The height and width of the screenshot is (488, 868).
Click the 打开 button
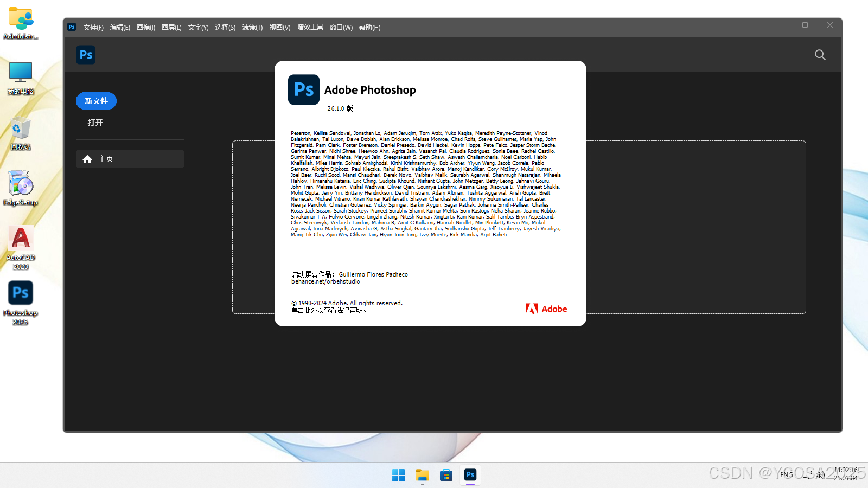tap(95, 123)
